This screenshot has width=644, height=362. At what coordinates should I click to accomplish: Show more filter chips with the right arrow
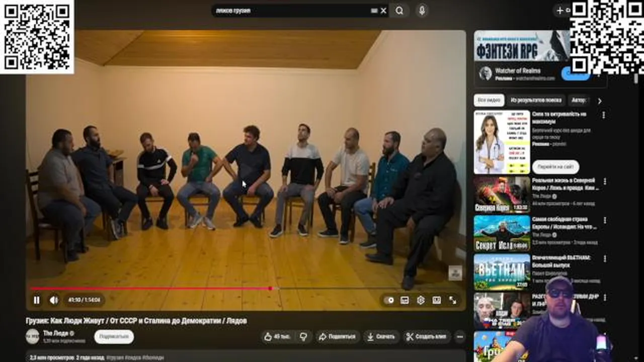[599, 101]
